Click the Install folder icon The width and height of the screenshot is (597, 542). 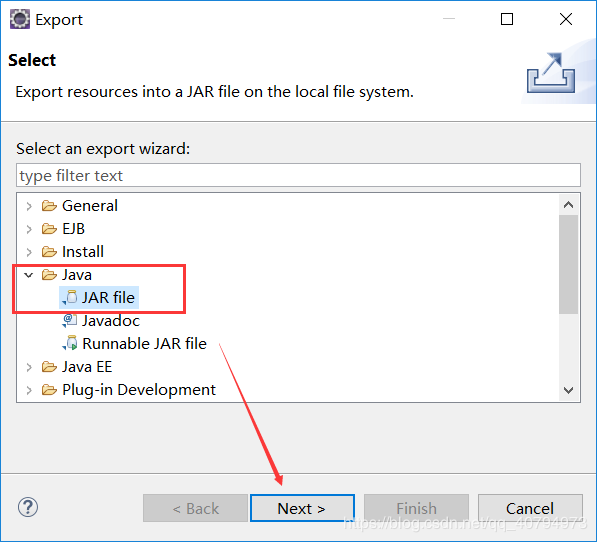tap(49, 252)
